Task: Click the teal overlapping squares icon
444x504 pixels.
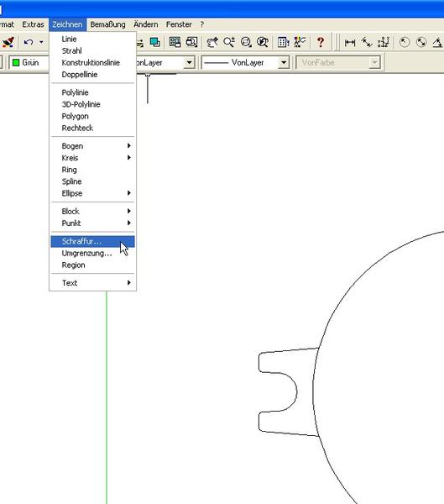Action: tap(154, 42)
